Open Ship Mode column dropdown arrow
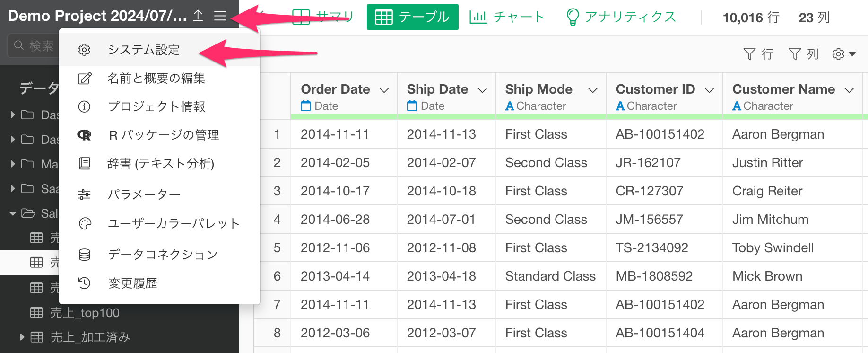The width and height of the screenshot is (868, 353). [x=592, y=90]
